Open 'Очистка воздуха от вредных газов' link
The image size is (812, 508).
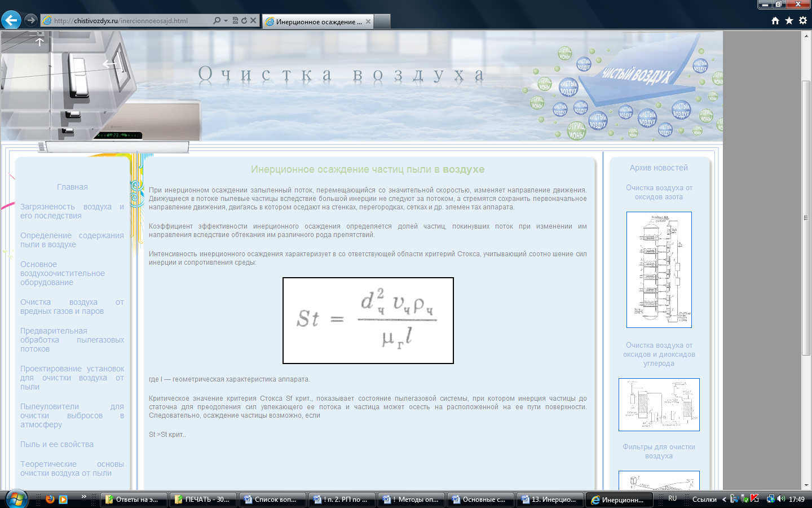pyautogui.click(x=72, y=306)
